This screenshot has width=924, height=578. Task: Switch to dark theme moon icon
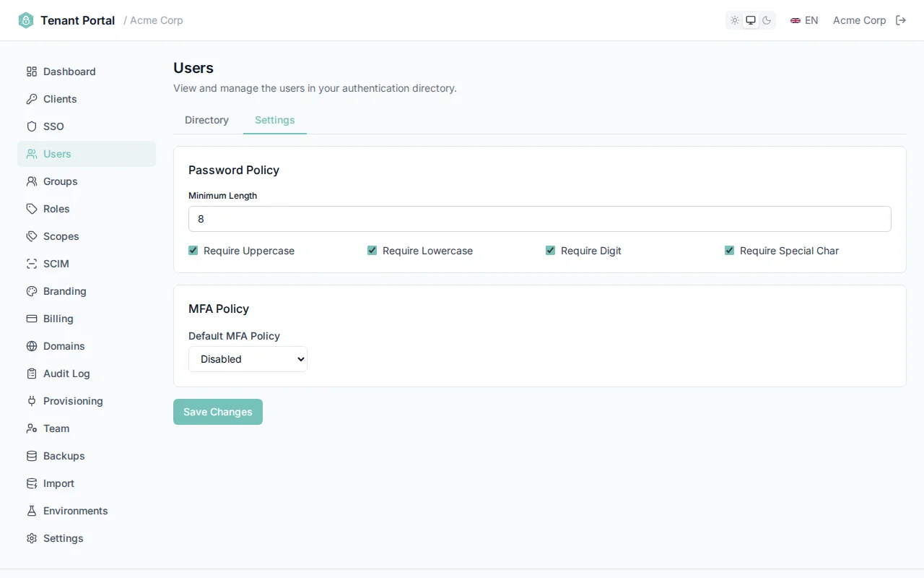[767, 20]
